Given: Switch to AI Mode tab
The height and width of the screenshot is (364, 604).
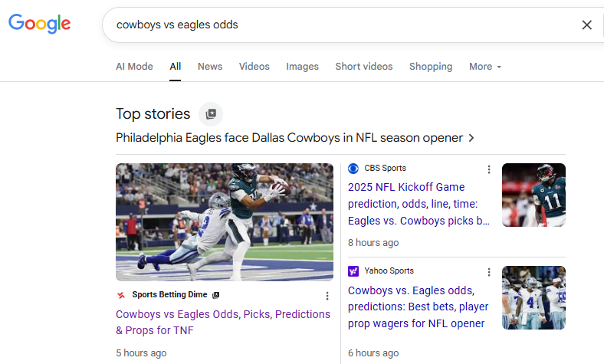Looking at the screenshot, I should pos(134,66).
